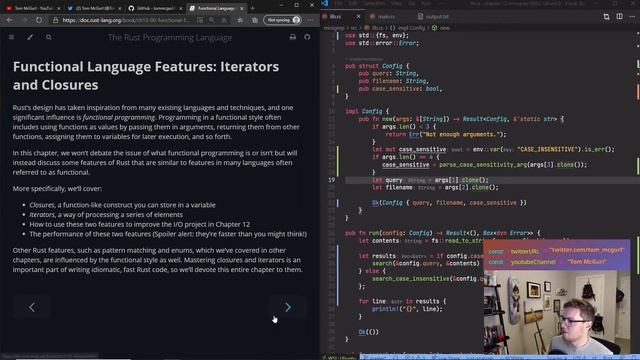Click the Closures bullet item text

tap(122, 205)
